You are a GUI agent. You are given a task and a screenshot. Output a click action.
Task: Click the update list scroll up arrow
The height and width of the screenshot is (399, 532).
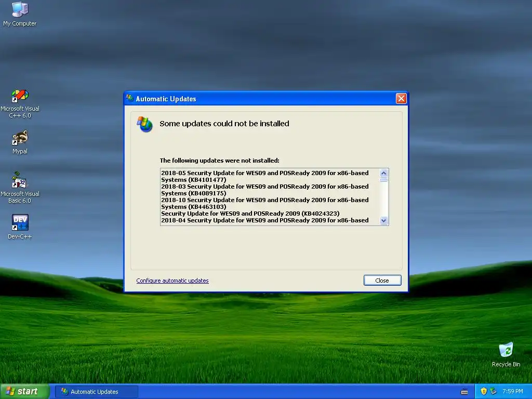(x=383, y=173)
